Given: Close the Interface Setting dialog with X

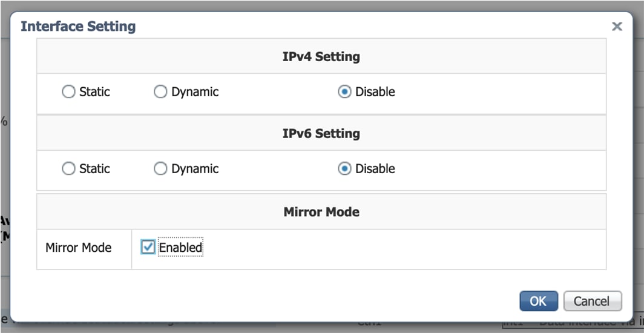Looking at the screenshot, I should [617, 27].
